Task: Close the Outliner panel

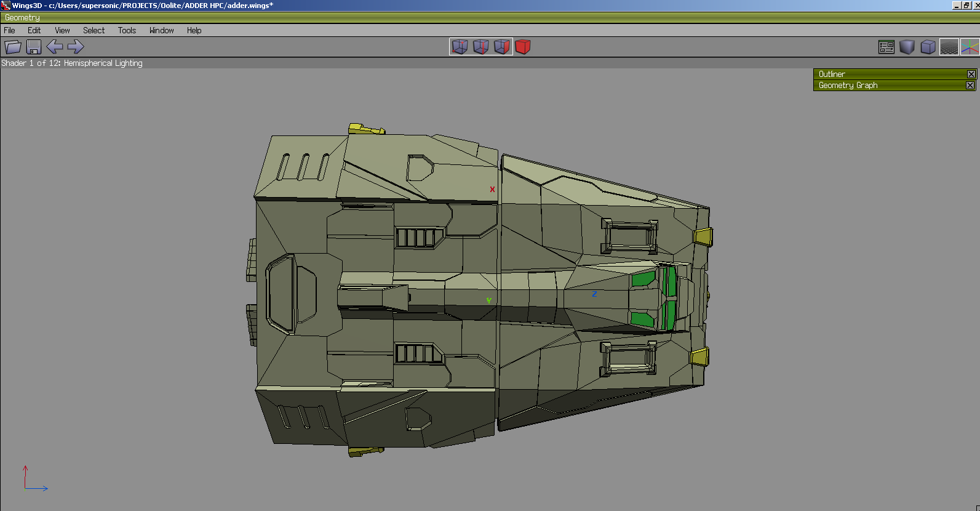Action: (971, 74)
